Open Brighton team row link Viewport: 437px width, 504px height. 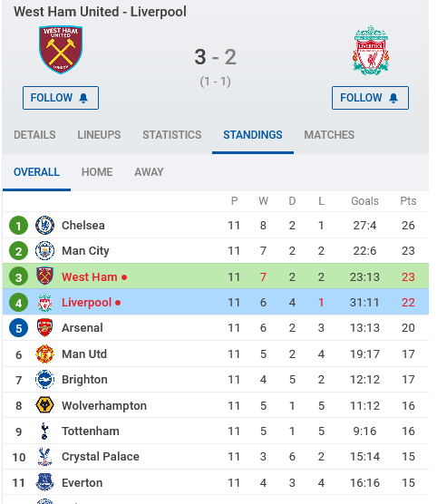(x=216, y=379)
